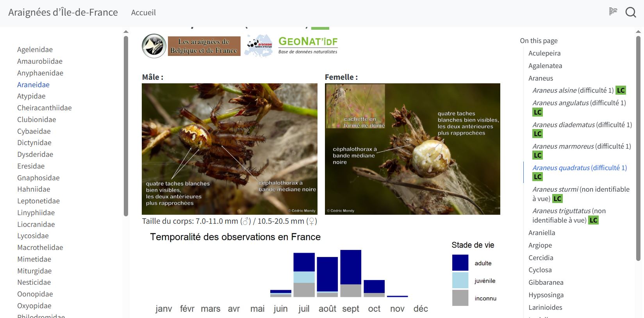Open the Accueil menu item
This screenshot has height=318, width=644.
(143, 13)
